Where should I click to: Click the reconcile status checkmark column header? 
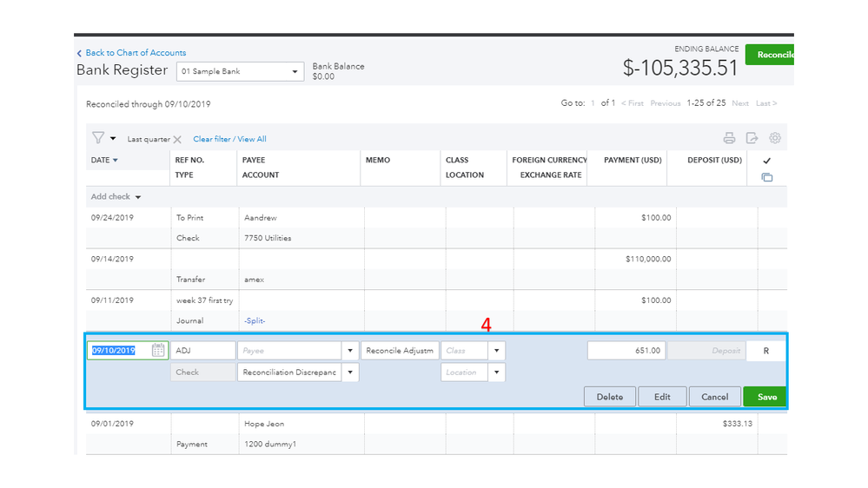(x=766, y=161)
